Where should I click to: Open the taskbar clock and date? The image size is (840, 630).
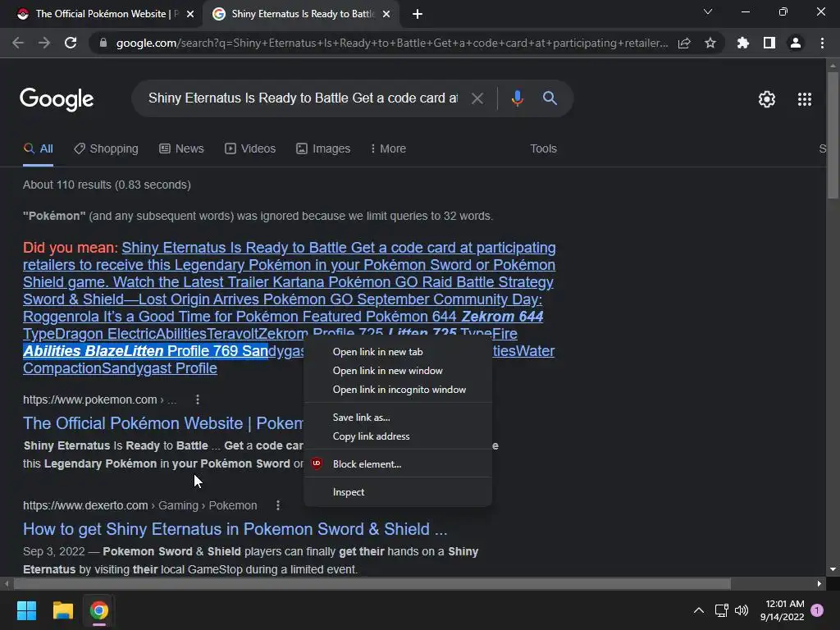pyautogui.click(x=782, y=610)
